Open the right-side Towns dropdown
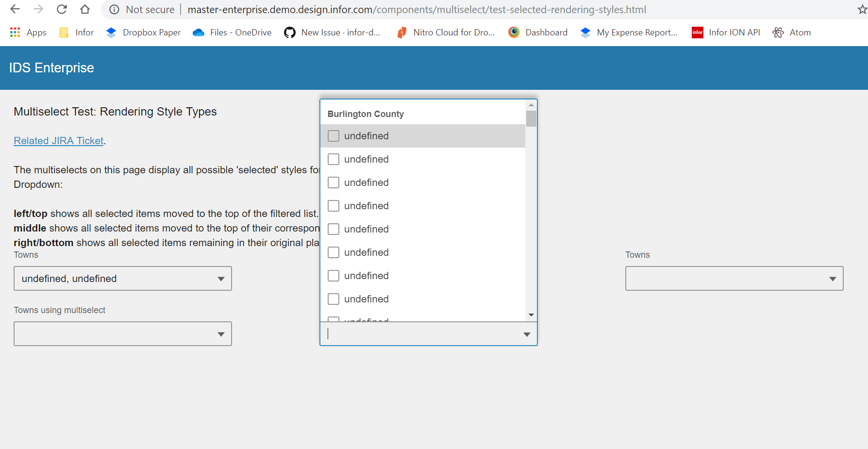This screenshot has height=449, width=868. point(734,279)
